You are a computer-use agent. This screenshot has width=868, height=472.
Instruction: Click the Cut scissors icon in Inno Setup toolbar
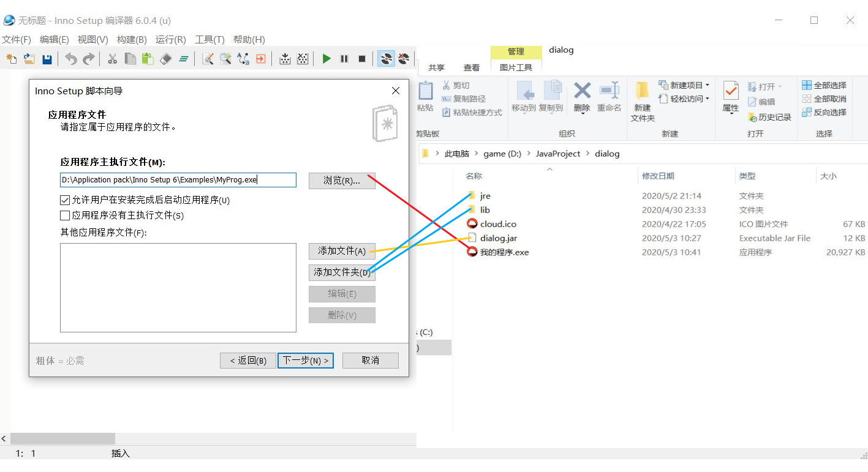pyautogui.click(x=112, y=59)
